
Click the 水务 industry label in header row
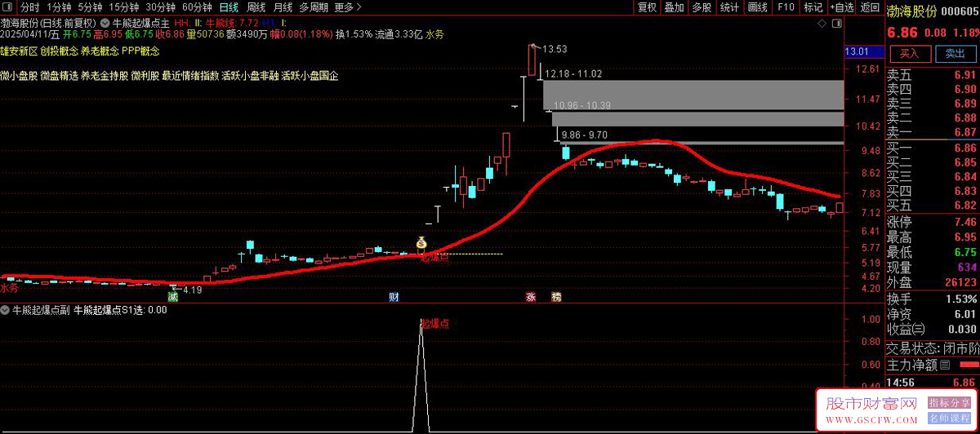434,35
